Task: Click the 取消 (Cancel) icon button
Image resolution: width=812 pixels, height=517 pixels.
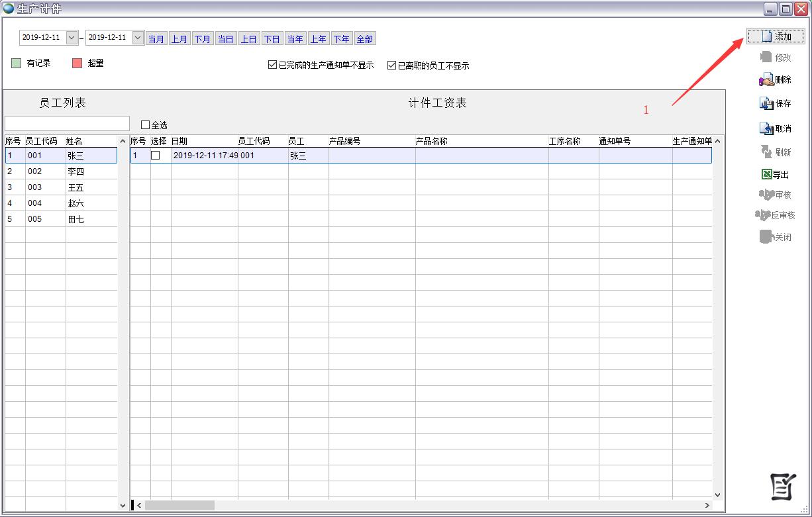Action: click(766, 128)
